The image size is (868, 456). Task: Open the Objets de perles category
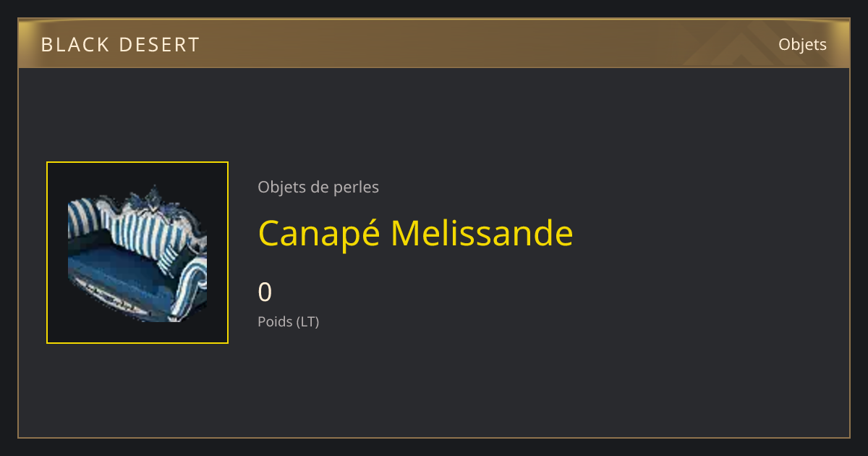click(318, 187)
